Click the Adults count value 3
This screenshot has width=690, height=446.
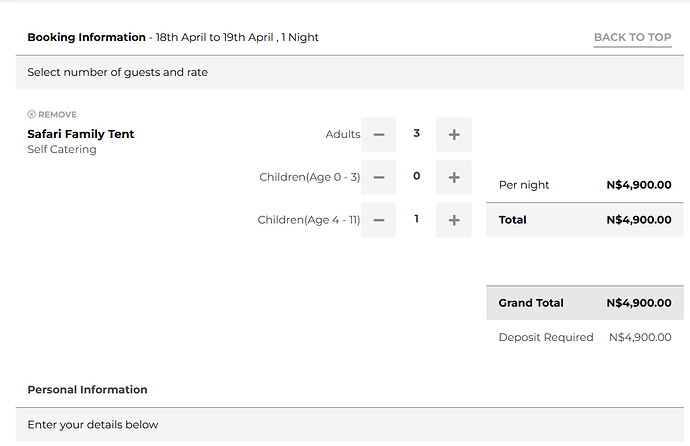coord(416,133)
